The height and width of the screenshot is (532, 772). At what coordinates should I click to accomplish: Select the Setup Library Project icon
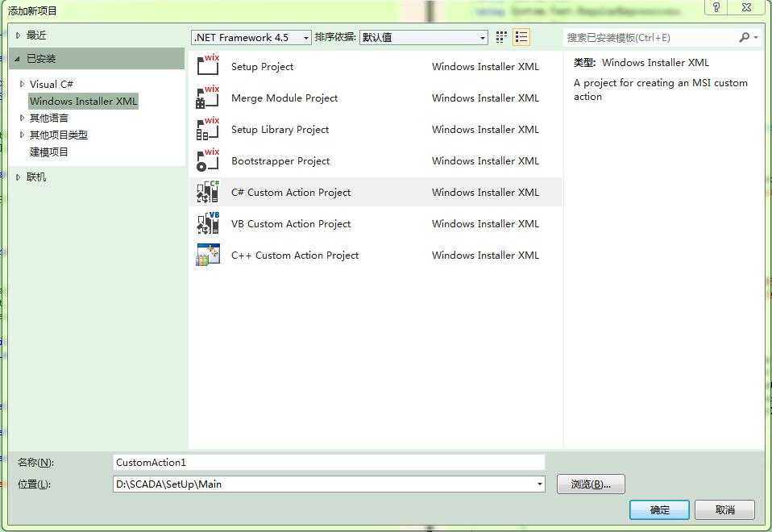tap(208, 129)
